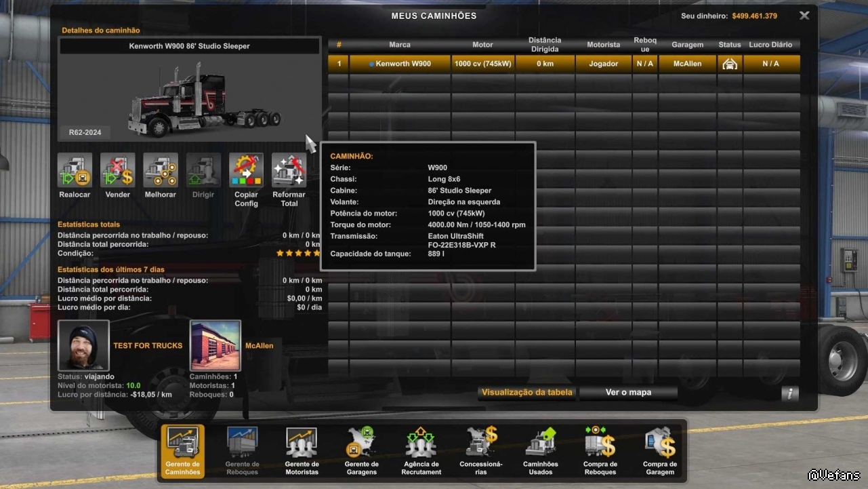This screenshot has height=489, width=868.
Task: Open Gerente de Garagens in bottom bar
Action: (362, 451)
